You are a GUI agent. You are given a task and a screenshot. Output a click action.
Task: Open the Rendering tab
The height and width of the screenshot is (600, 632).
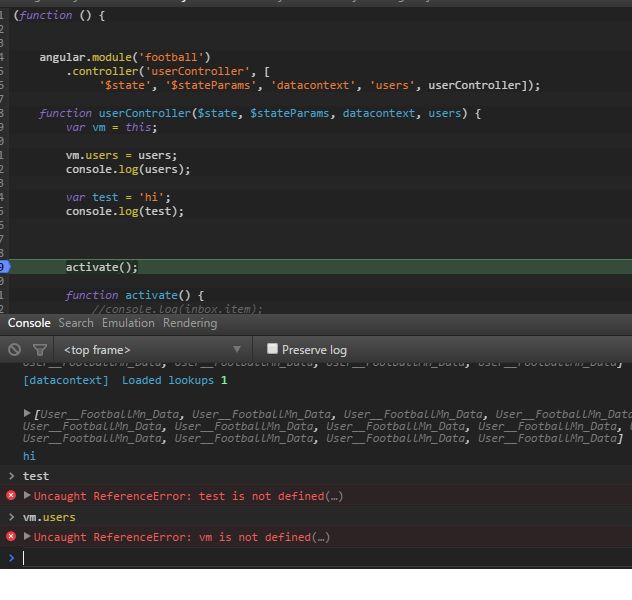coord(190,323)
